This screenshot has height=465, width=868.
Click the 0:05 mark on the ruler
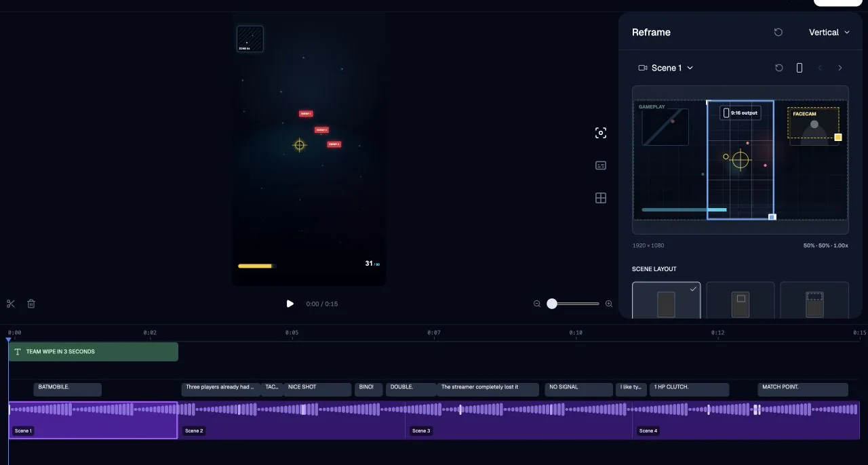(292, 333)
